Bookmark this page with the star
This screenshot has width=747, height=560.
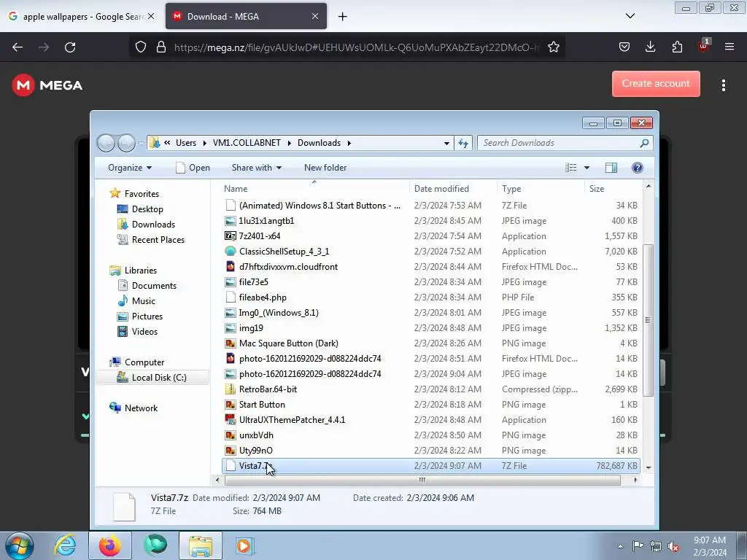pos(553,47)
